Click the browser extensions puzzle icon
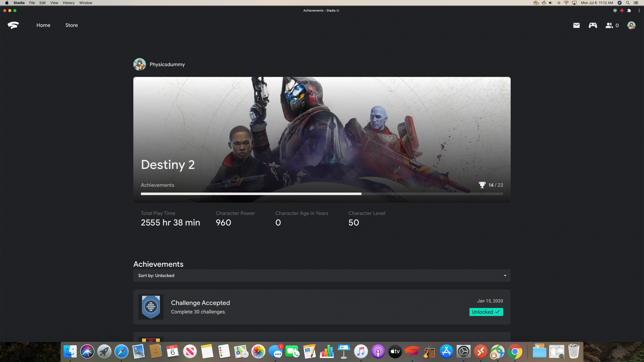 tap(629, 11)
